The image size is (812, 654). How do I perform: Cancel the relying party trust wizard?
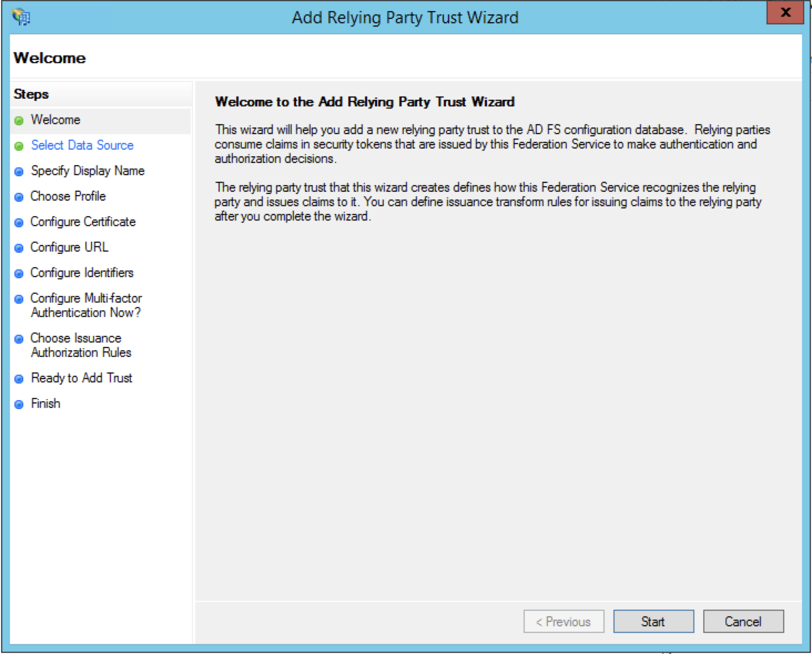tap(743, 621)
